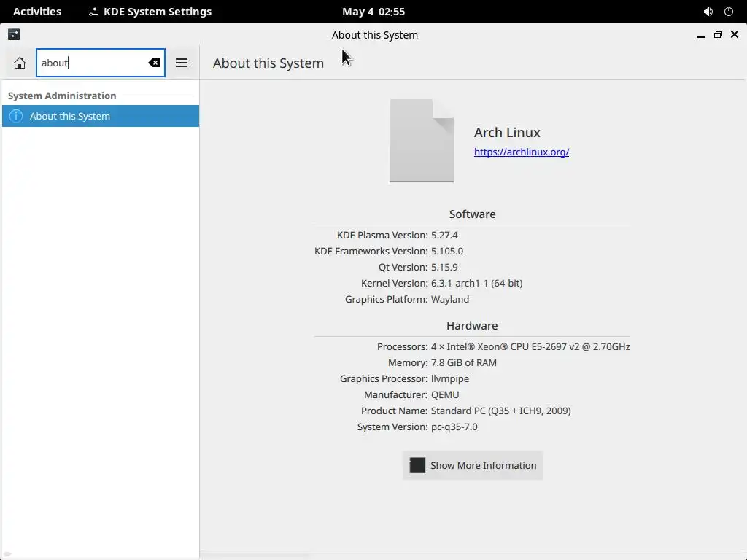The width and height of the screenshot is (747, 560).
Task: Click the Processors value Intel Xeon
Action: [530, 346]
